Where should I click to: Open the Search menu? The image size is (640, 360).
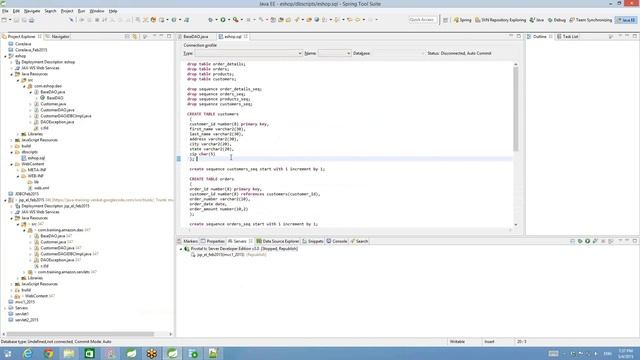[x=50, y=11]
